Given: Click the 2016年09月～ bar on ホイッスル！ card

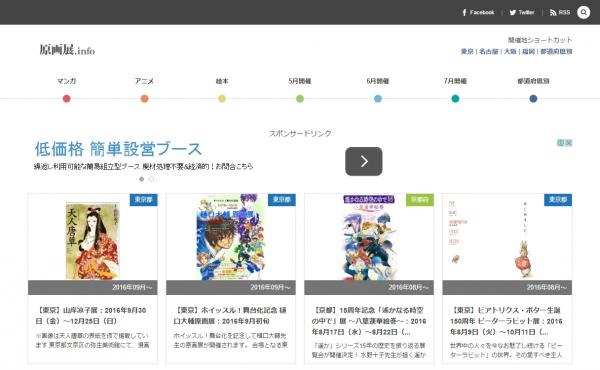Looking at the screenshot, I should 231,287.
